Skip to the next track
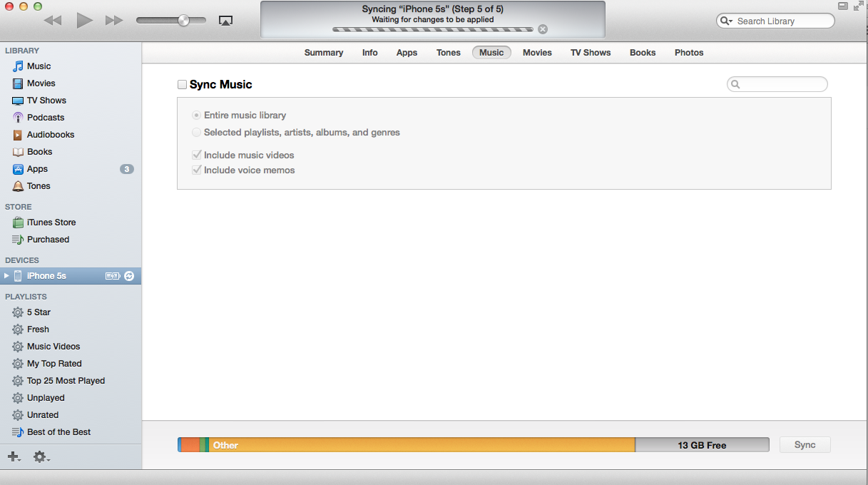The width and height of the screenshot is (868, 485). click(114, 21)
